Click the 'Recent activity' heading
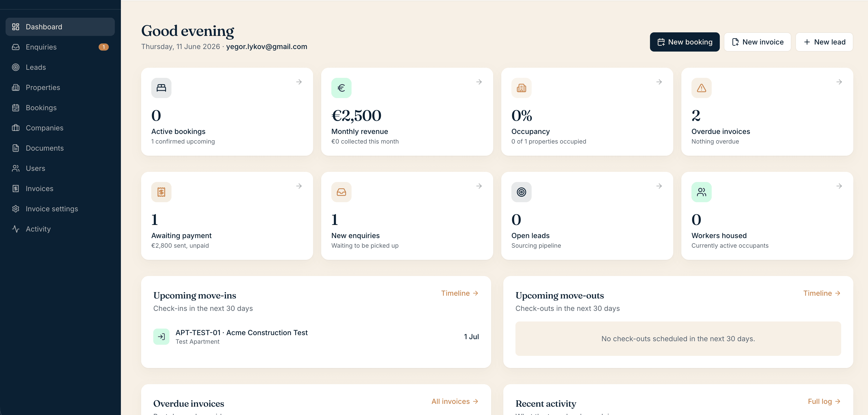Viewport: 868px width, 415px height. pyautogui.click(x=546, y=404)
